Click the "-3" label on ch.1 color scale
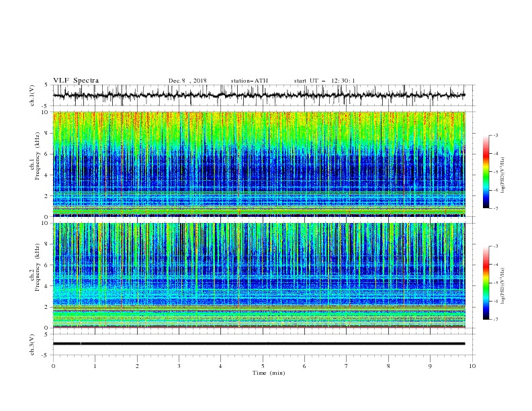532x411 pixels. (x=496, y=135)
